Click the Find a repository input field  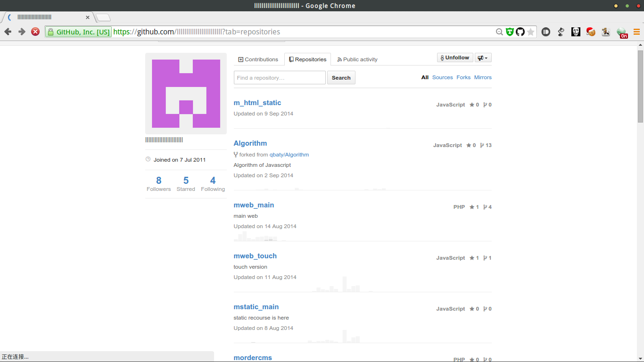coord(280,78)
